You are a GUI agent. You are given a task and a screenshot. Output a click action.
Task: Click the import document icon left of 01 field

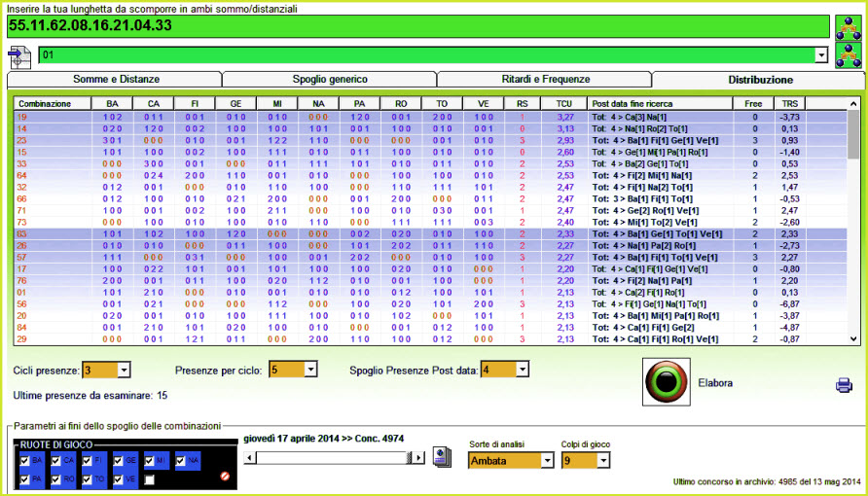click(x=19, y=57)
